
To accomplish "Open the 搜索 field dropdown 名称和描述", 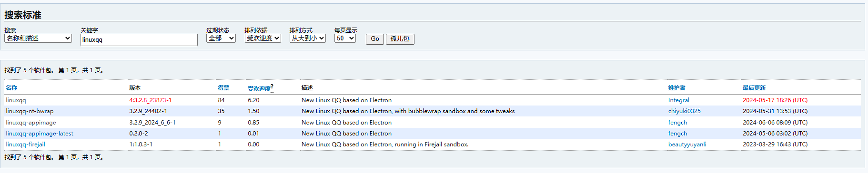I will tap(38, 38).
